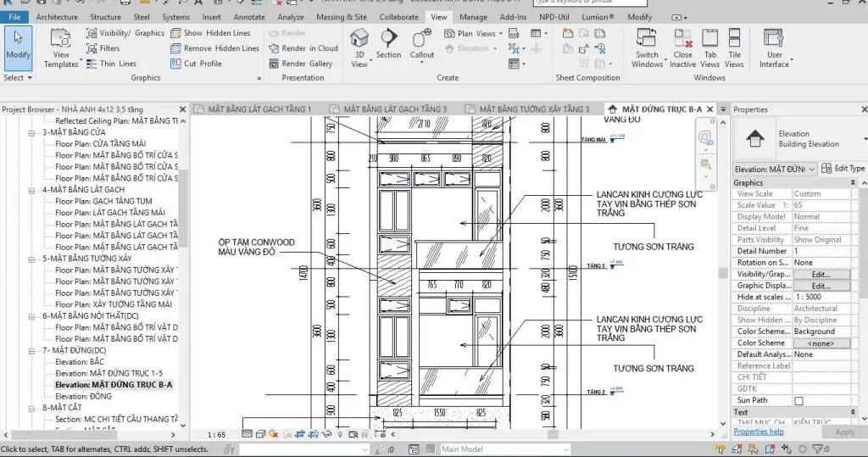868x457 pixels.
Task: Open the Annotate ribbon tab
Action: tap(248, 17)
